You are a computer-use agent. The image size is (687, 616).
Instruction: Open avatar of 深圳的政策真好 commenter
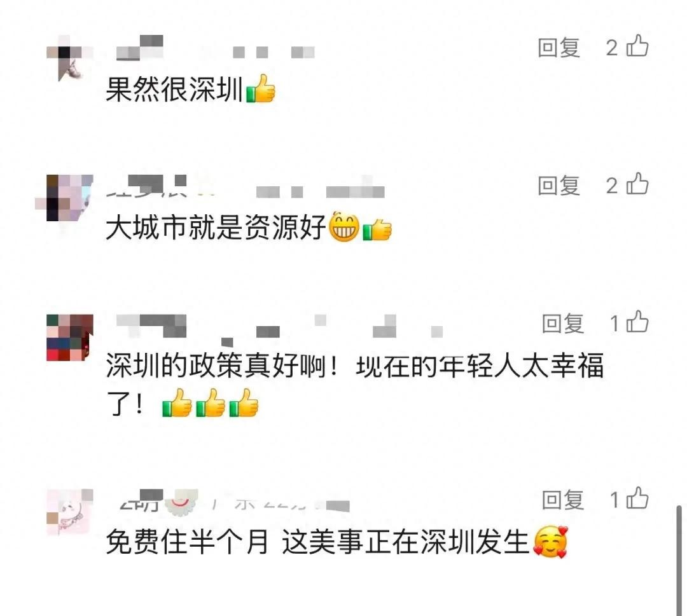point(70,338)
